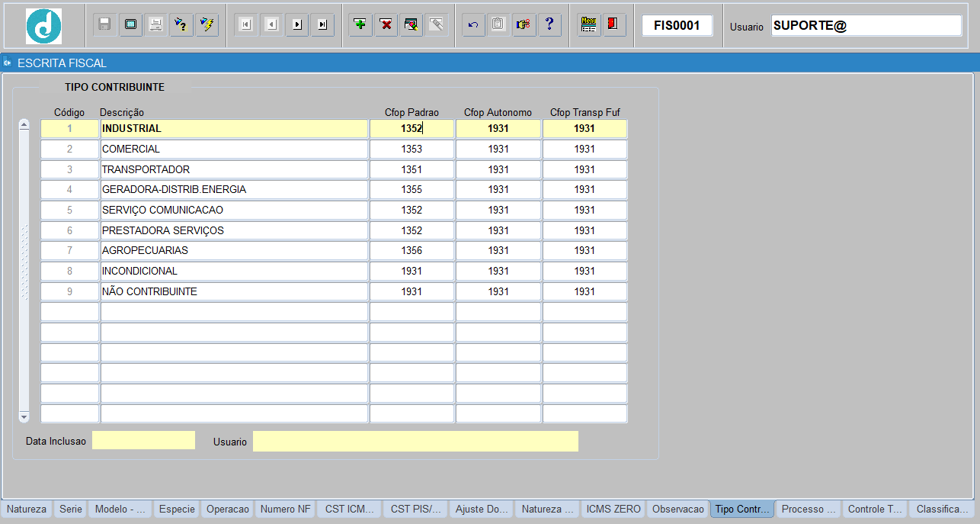Click the execute query lightning icon

pyautogui.click(x=207, y=24)
